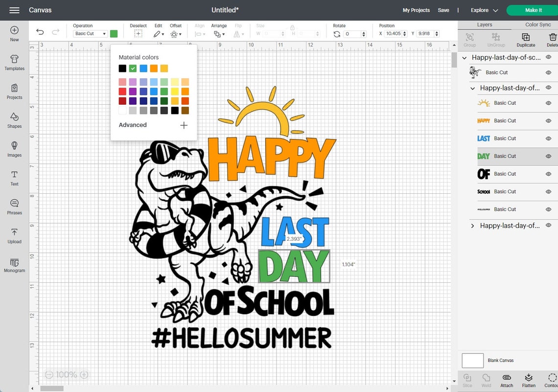The width and height of the screenshot is (558, 392).
Task: Open the Images panel
Action: click(x=14, y=149)
